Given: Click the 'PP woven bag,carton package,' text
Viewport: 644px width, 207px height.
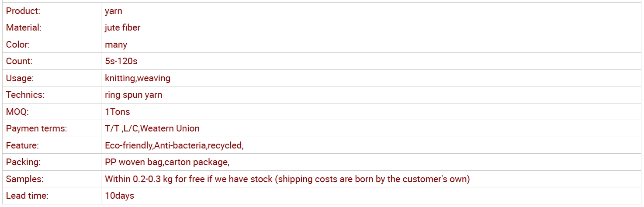Looking at the screenshot, I should click(167, 162).
